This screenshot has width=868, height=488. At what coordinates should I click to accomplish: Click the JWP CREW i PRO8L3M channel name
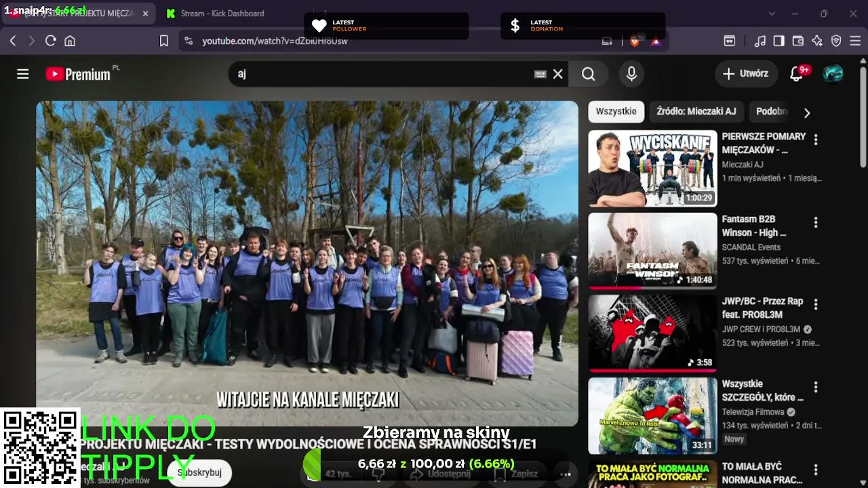[x=762, y=329]
